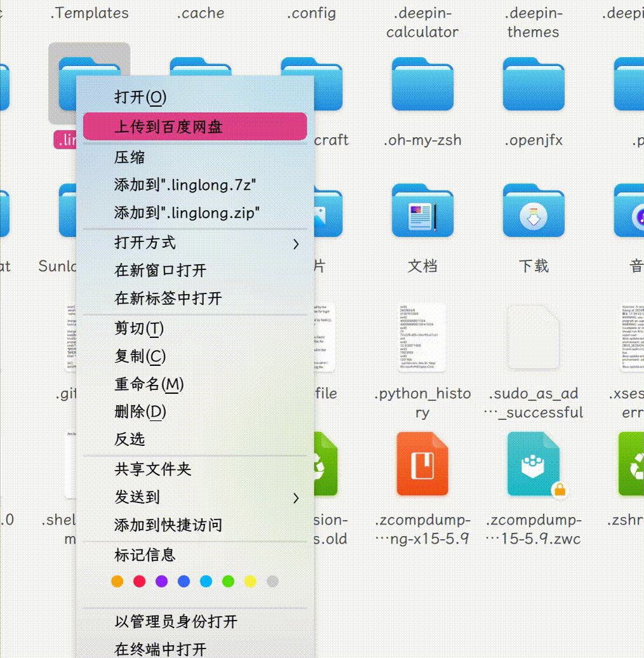The height and width of the screenshot is (658, 644).
Task: Pick the orange tag color dot
Action: pos(117,581)
